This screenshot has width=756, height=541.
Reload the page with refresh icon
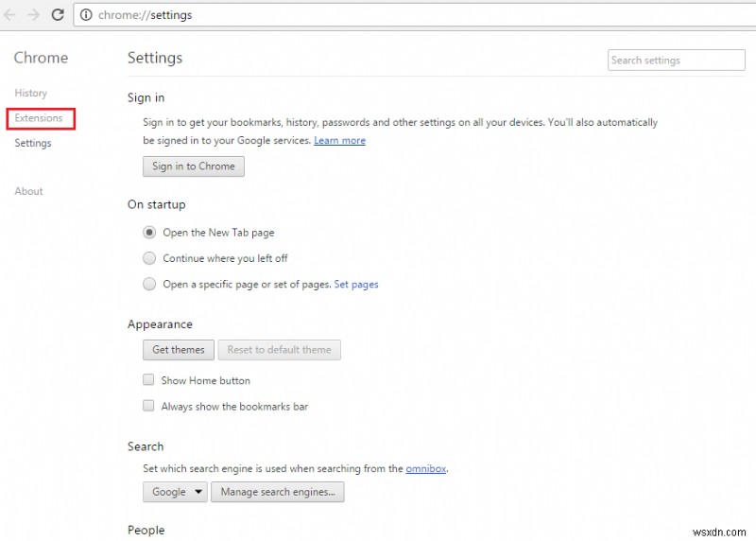tap(58, 15)
